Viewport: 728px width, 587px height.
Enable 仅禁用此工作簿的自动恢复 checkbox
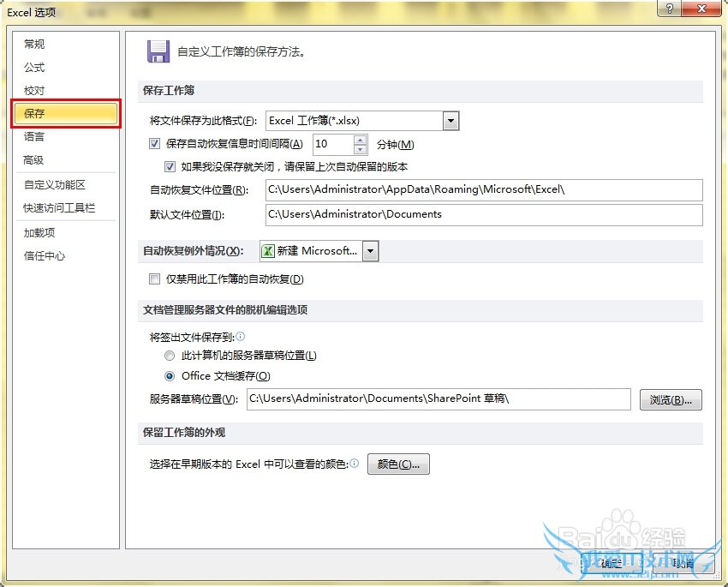pyautogui.click(x=155, y=279)
